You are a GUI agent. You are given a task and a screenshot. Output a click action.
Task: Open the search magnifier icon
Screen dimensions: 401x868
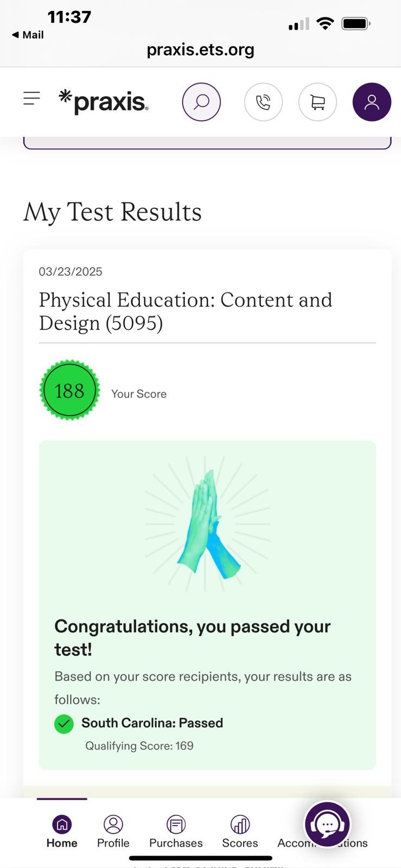click(x=201, y=101)
